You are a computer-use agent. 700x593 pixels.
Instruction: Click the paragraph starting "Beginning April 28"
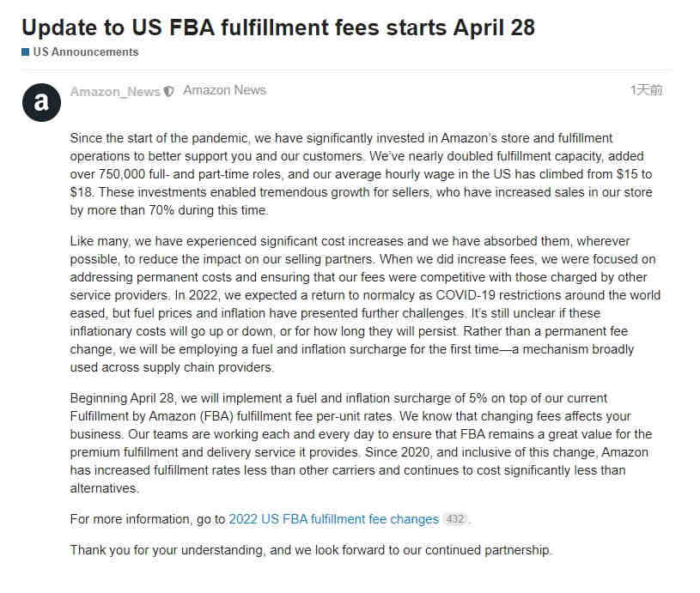coord(361,443)
